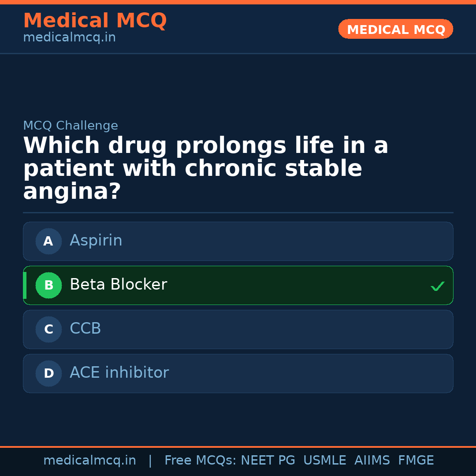The width and height of the screenshot is (476, 476).
Task: Click the USMLE footer label
Action: (324, 461)
